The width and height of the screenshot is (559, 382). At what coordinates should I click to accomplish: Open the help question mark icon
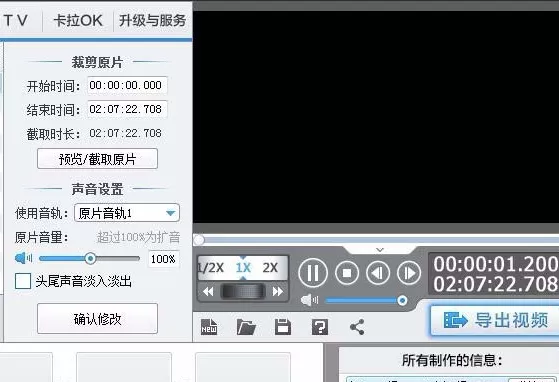(x=320, y=327)
